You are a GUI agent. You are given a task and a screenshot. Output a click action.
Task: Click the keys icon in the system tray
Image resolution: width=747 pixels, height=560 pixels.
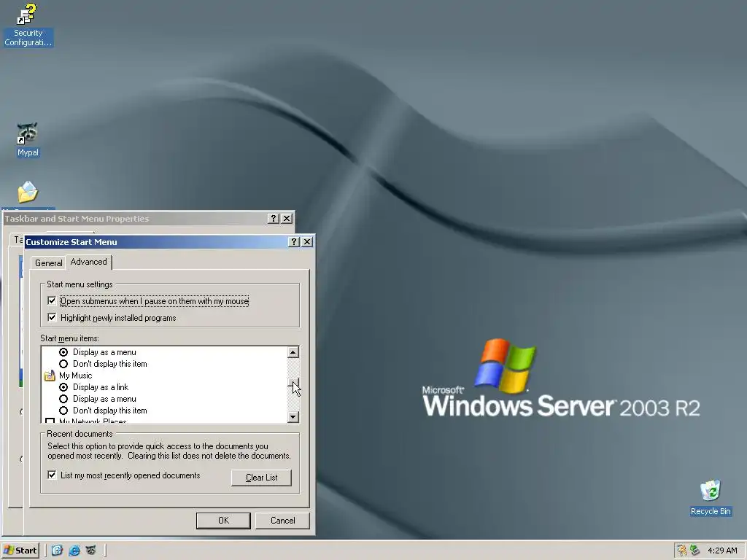click(x=682, y=551)
